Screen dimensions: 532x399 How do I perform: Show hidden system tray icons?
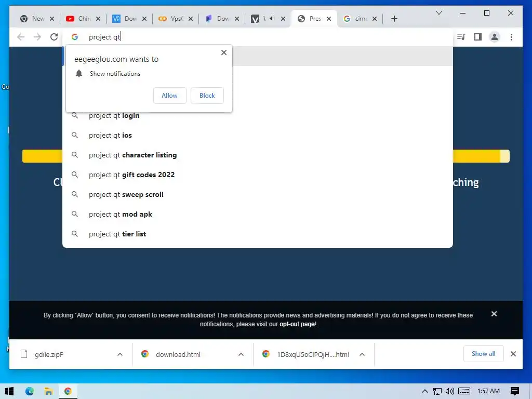(425, 391)
